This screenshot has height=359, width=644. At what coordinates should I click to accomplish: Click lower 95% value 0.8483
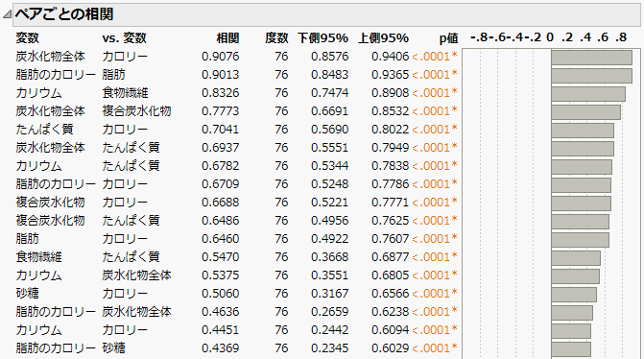click(x=329, y=74)
